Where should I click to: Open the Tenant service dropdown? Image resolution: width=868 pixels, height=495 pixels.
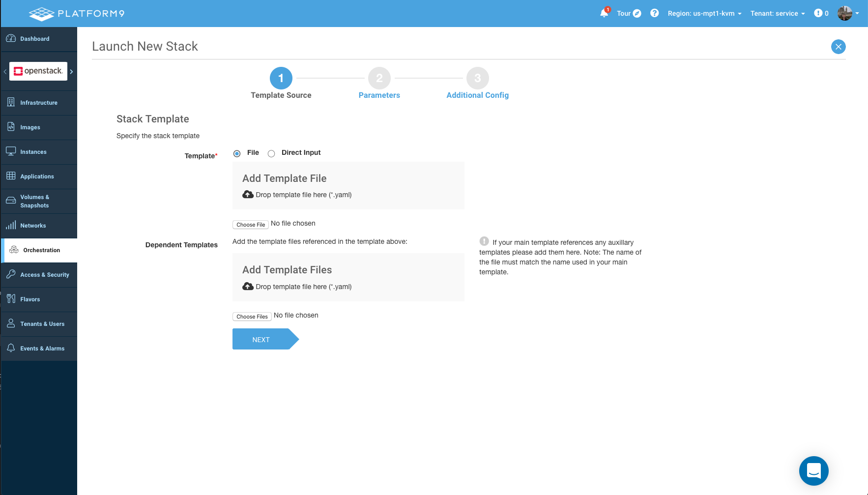point(777,13)
